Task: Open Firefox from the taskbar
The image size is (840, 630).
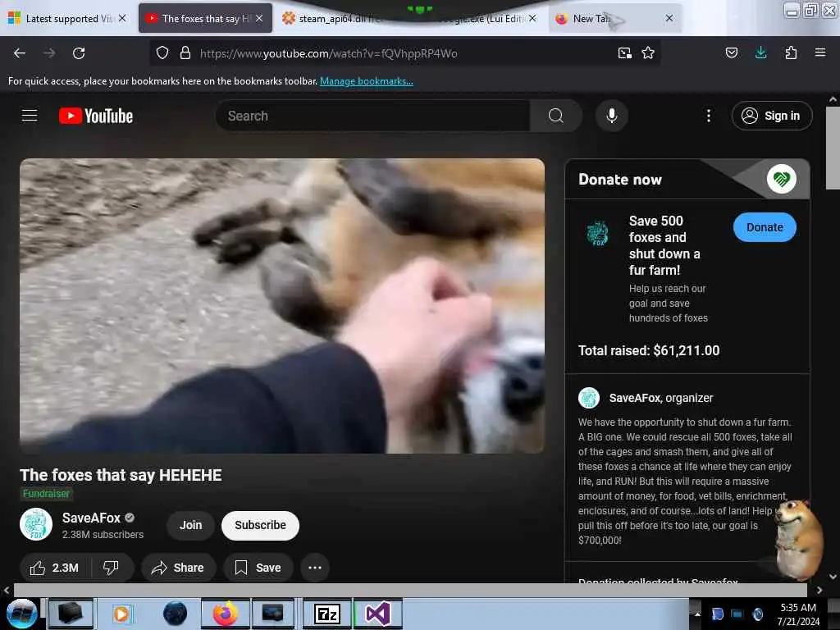Action: coord(226,614)
